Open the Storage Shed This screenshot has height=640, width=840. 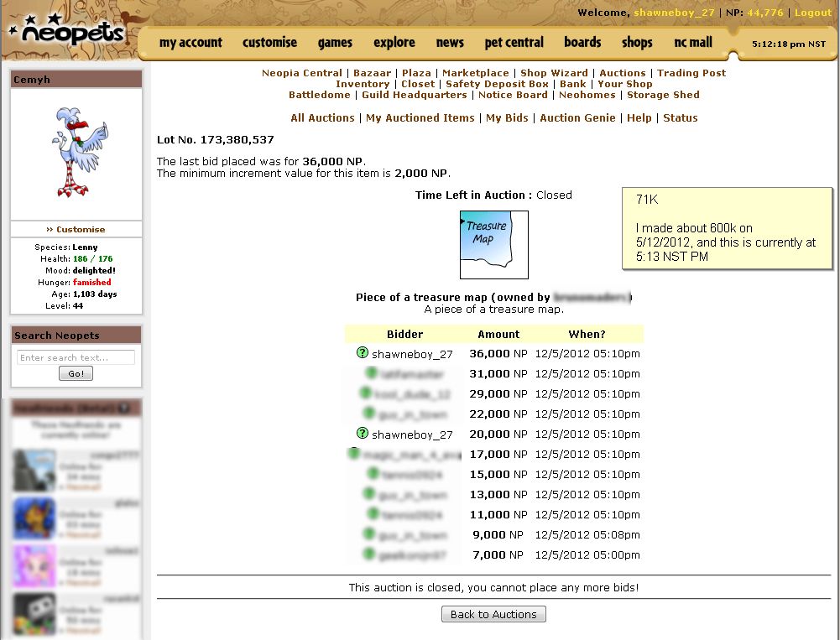(x=663, y=95)
